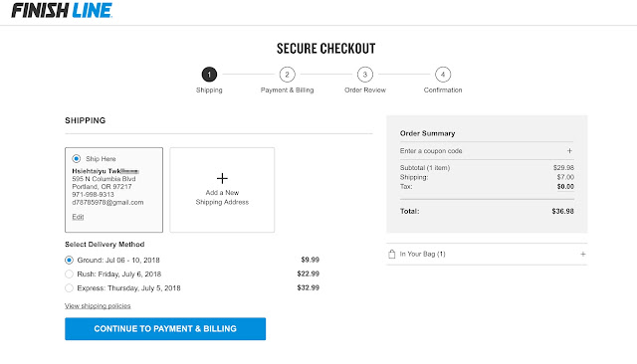Click the Payment & Billing step label
This screenshot has height=364, width=637.
point(288,91)
